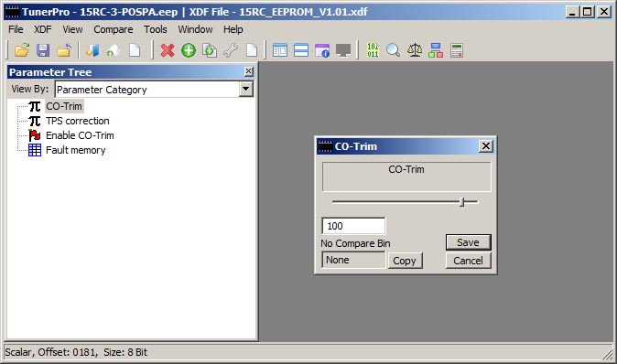Open the View By dropdown arrow
The width and height of the screenshot is (617, 364).
[246, 90]
